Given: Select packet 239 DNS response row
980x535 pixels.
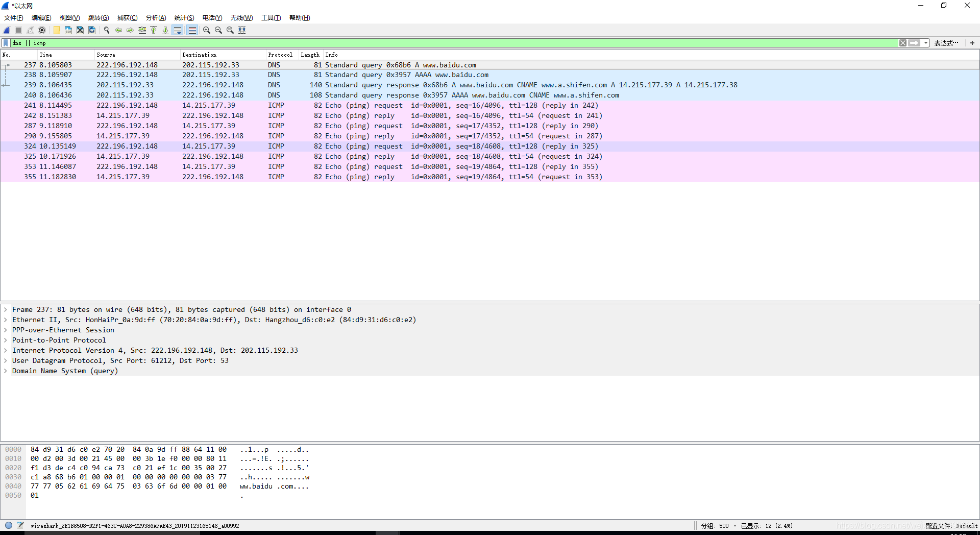Looking at the screenshot, I should (x=490, y=85).
